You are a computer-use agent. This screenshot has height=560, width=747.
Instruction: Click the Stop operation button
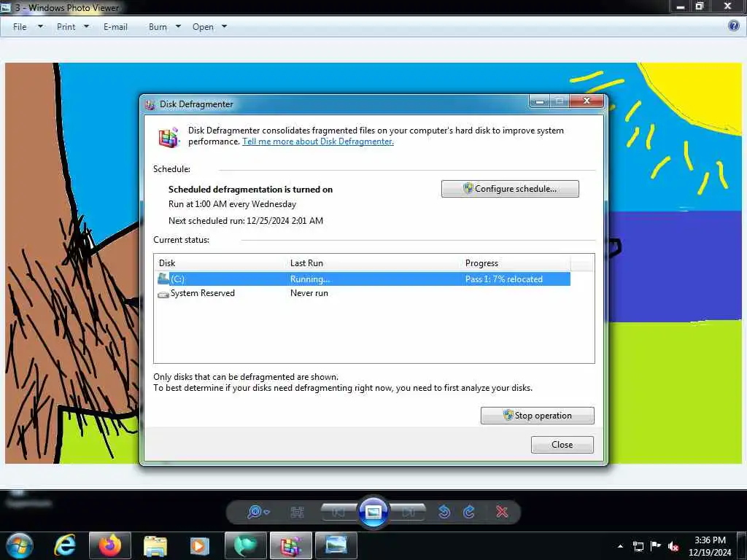tap(538, 415)
